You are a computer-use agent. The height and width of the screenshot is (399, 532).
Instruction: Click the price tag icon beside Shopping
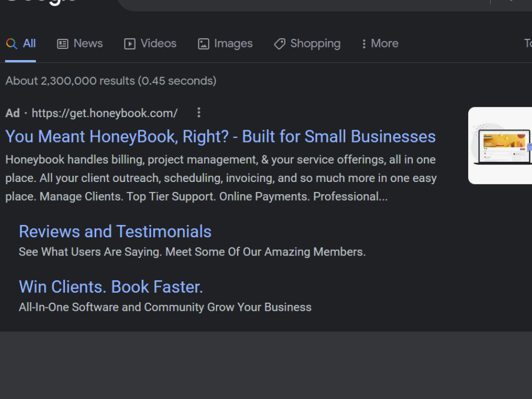[x=280, y=44]
